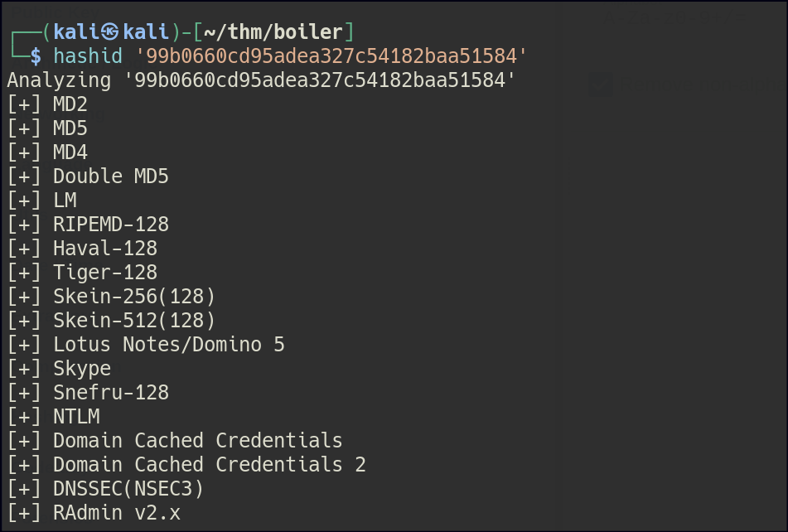
Task: Select the MD5 result line
Action: click(70, 128)
